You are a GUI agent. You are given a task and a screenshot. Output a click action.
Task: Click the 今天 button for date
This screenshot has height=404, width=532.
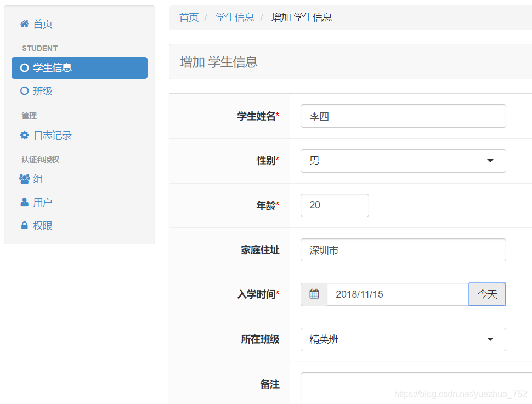tap(487, 294)
